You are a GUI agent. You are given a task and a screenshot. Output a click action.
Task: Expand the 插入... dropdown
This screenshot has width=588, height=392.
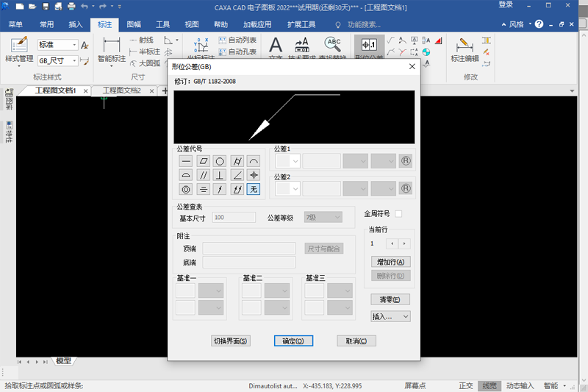(x=390, y=316)
